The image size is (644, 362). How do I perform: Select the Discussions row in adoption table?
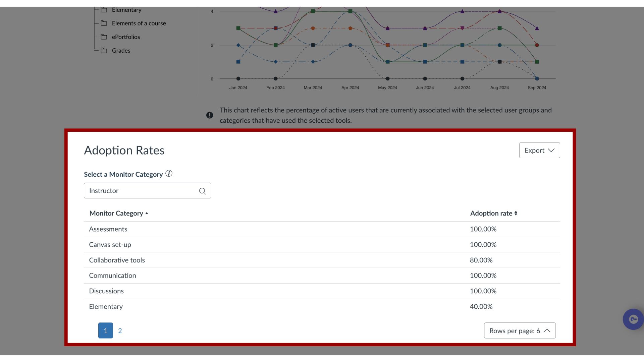pos(322,291)
